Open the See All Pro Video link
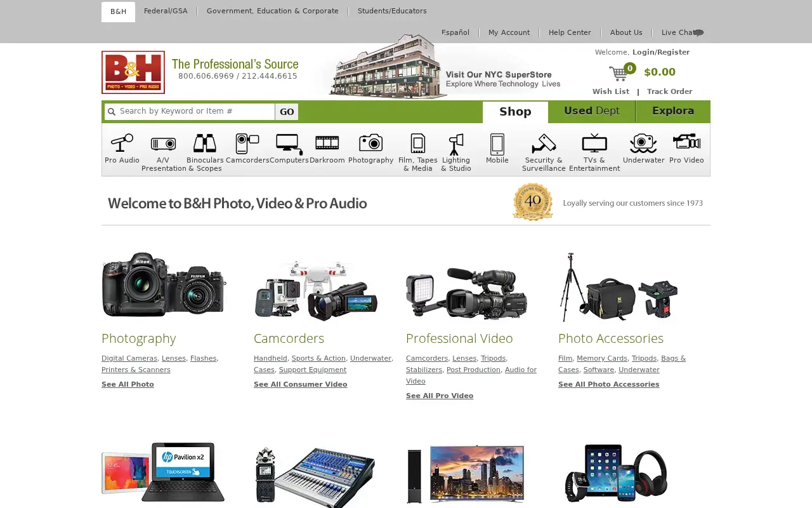 (440, 396)
